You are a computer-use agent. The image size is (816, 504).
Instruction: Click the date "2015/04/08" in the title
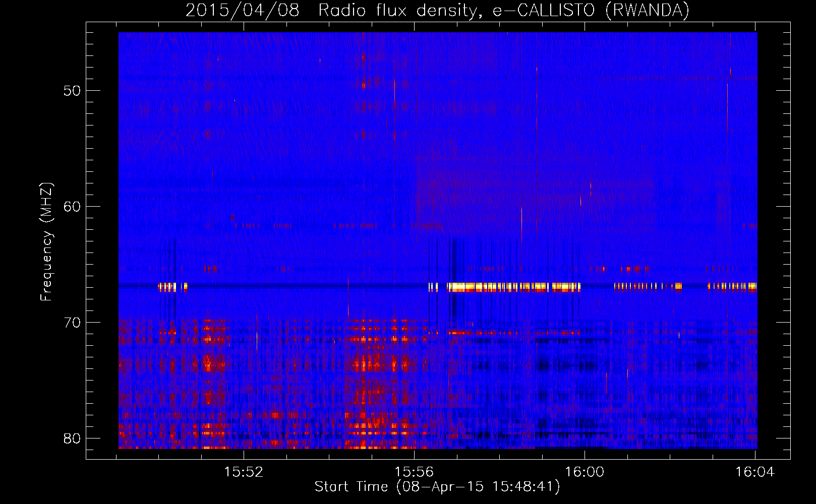pyautogui.click(x=242, y=11)
